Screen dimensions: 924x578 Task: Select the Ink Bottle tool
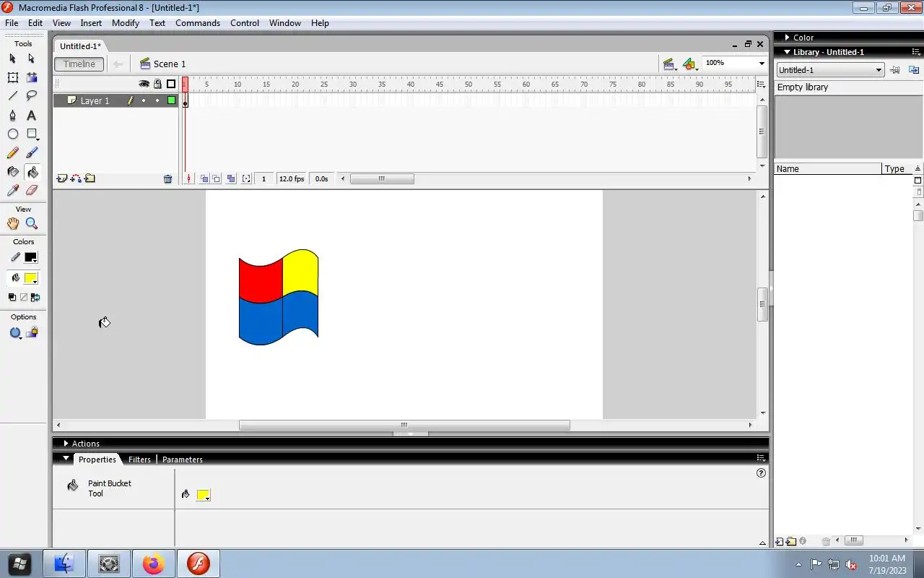tap(12, 172)
